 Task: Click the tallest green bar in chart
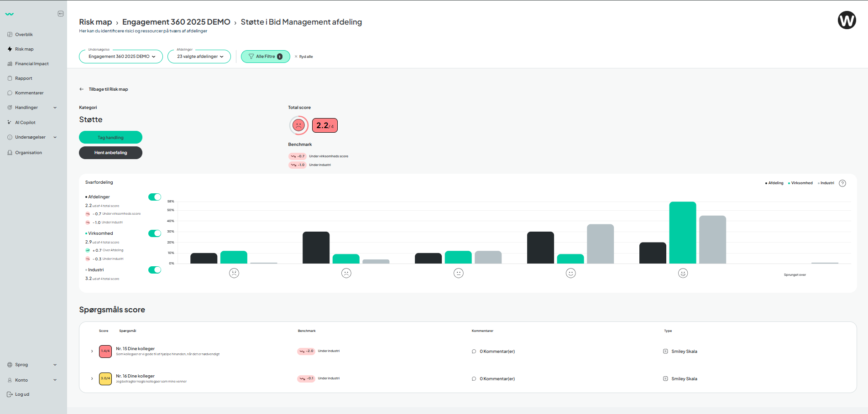[683, 233]
